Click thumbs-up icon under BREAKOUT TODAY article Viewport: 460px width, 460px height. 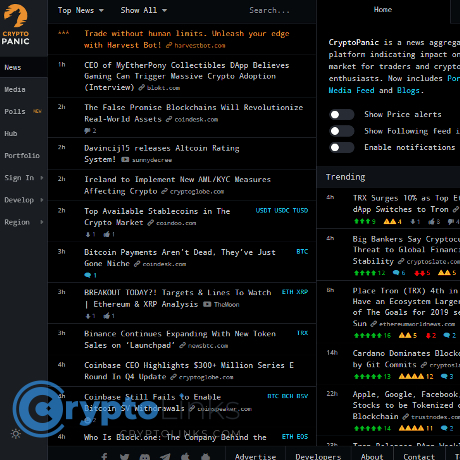point(107,316)
